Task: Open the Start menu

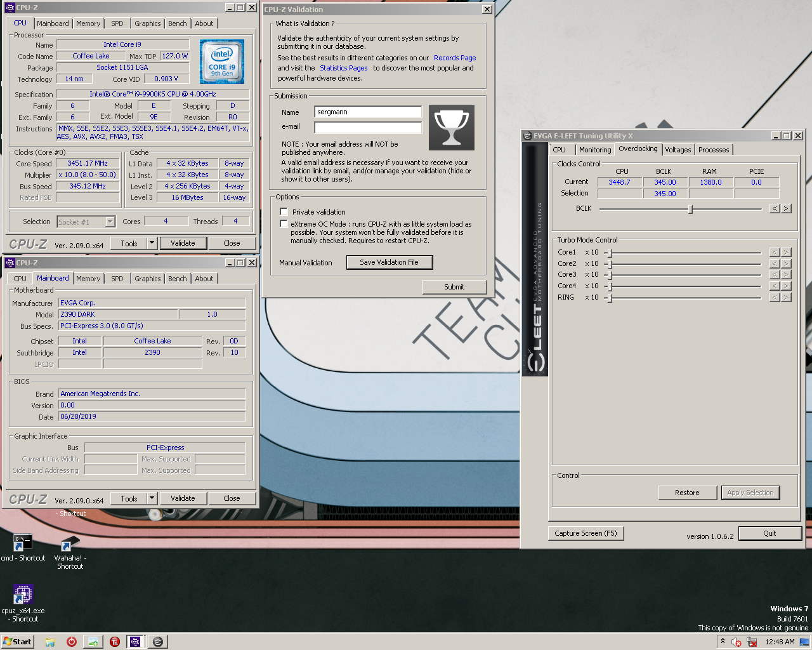Action: coord(17,642)
